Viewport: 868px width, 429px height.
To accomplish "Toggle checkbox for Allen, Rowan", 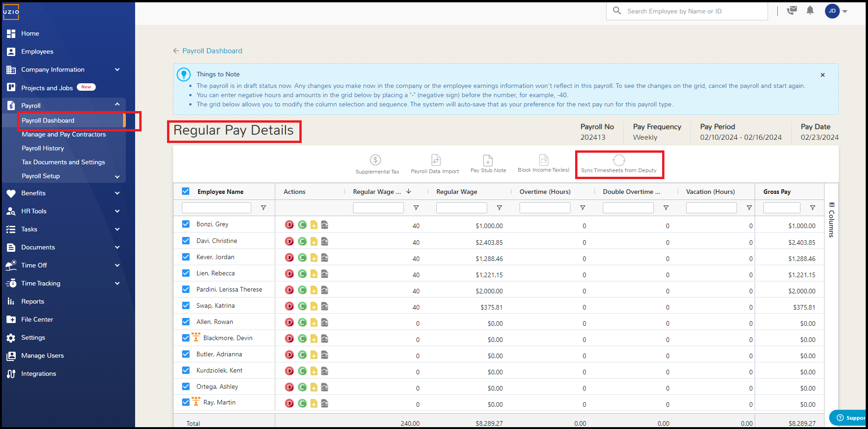I will (186, 322).
